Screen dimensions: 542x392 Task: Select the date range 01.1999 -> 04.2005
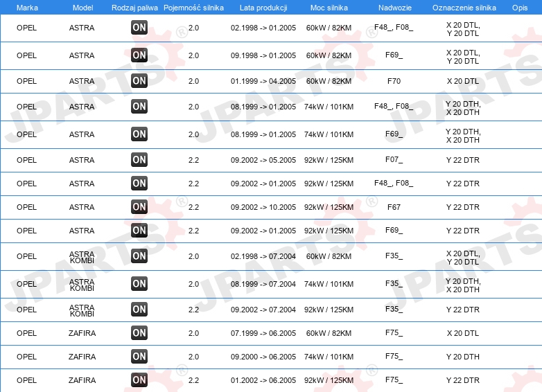click(263, 81)
